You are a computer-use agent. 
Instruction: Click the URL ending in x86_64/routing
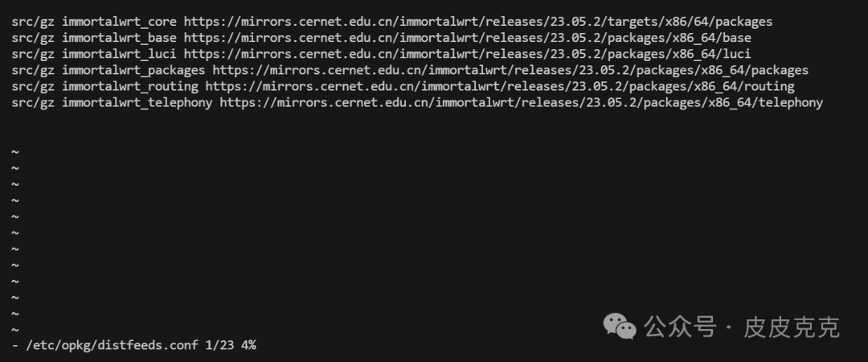pos(500,87)
